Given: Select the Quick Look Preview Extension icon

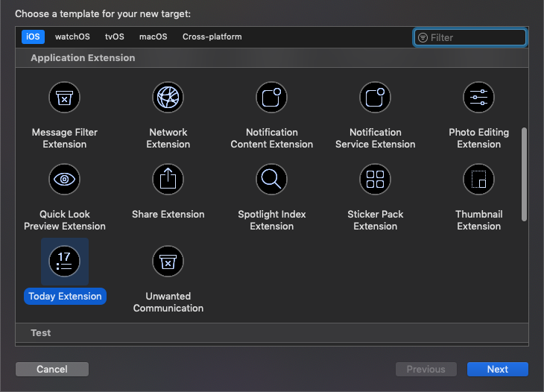Looking at the screenshot, I should pyautogui.click(x=65, y=179).
